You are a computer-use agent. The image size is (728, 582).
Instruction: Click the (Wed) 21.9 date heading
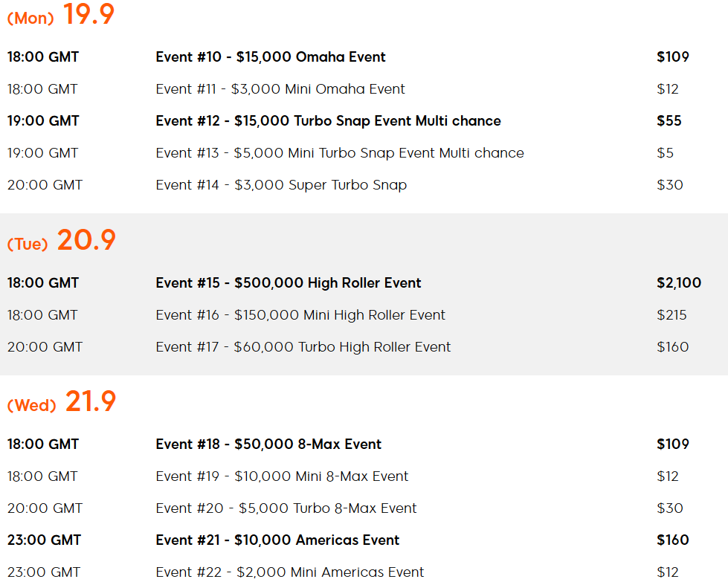click(61, 402)
